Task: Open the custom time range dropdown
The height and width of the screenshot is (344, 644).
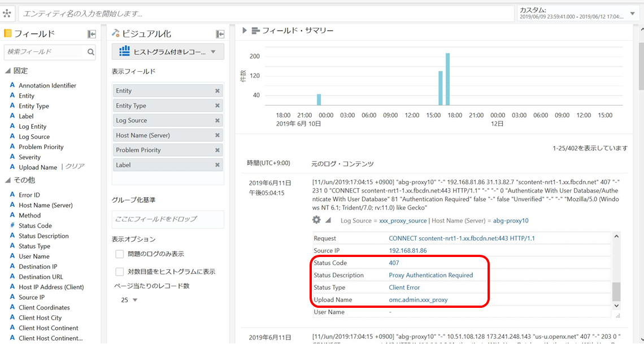Action: (x=633, y=14)
